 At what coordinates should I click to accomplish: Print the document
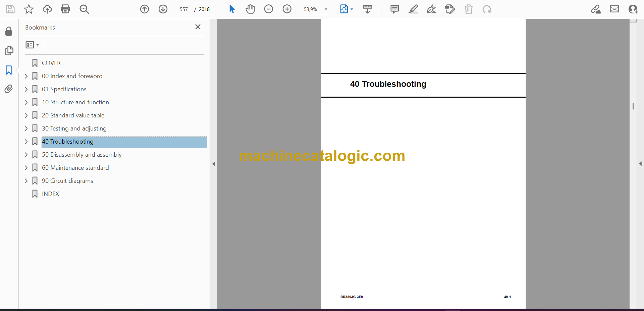pyautogui.click(x=65, y=9)
